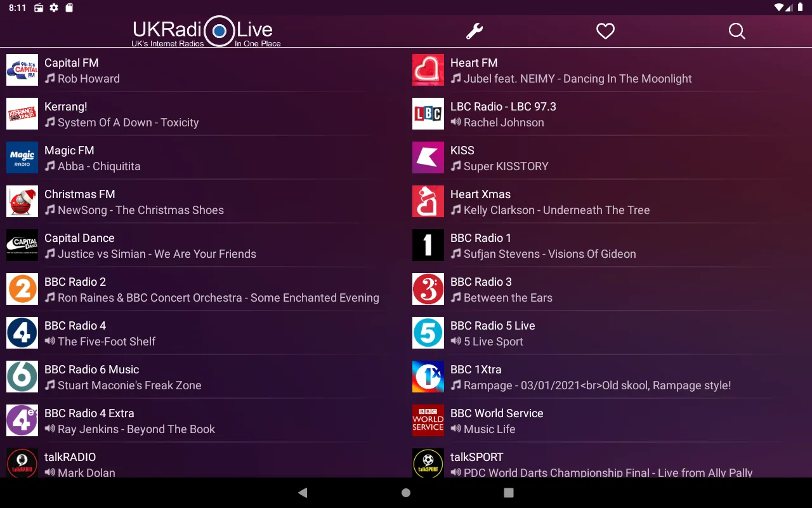Tap 'Rachel Johnson' presenter text
The height and width of the screenshot is (508, 812).
[x=504, y=123]
